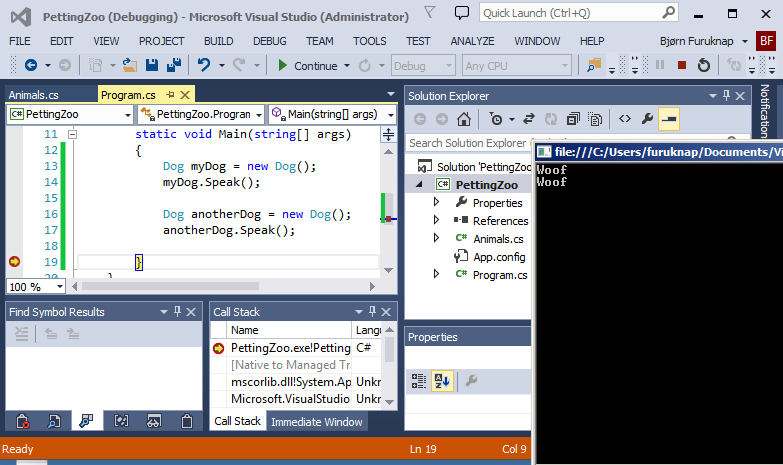Pause execution with Break All icon
Screen dimensions: 783x465
click(x=660, y=65)
